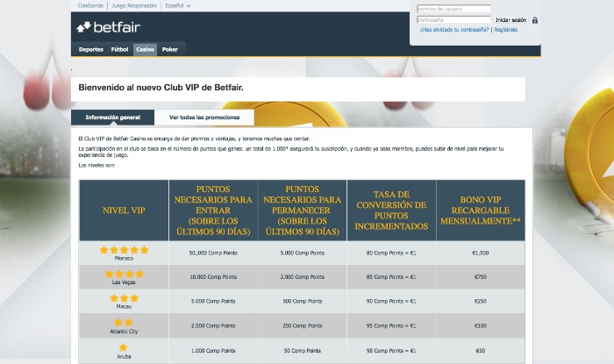Focus the contraseña password field

point(453,20)
